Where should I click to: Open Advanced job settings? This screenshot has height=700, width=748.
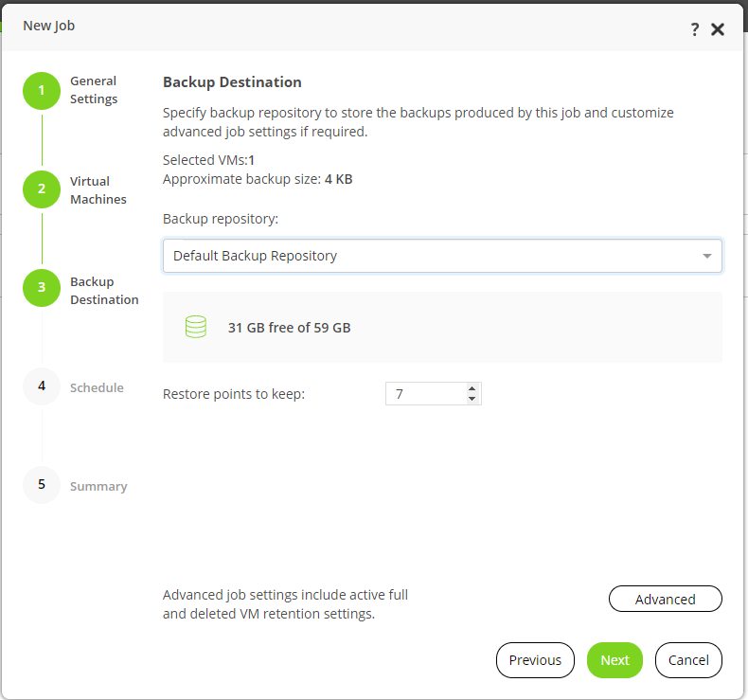click(x=665, y=599)
